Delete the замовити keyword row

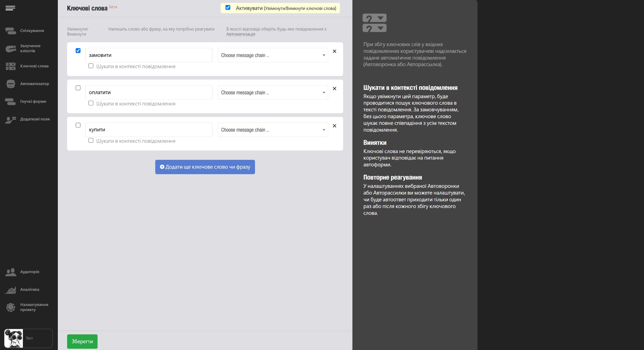click(x=334, y=51)
